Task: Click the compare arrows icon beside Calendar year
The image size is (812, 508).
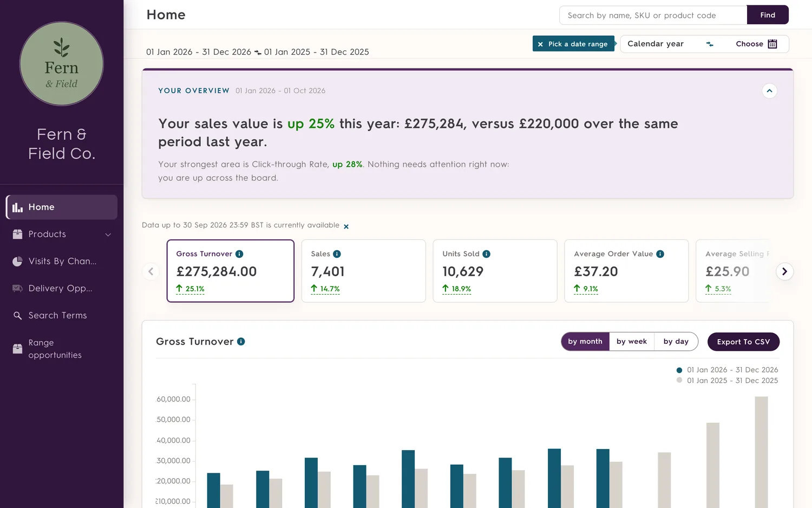Action: pos(710,44)
